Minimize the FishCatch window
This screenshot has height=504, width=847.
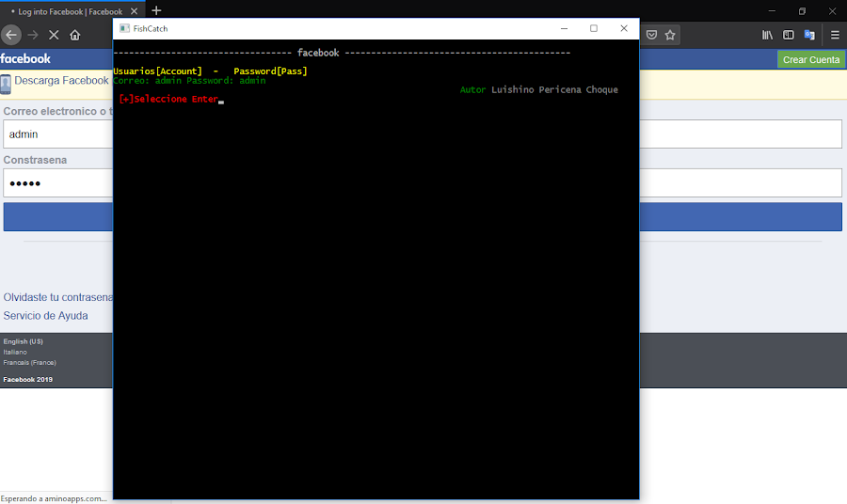564,28
